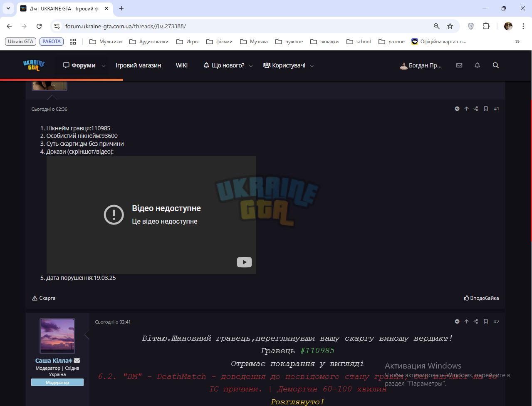532x406 pixels.
Task: Share post #2 with the share icon
Action: coord(476,321)
